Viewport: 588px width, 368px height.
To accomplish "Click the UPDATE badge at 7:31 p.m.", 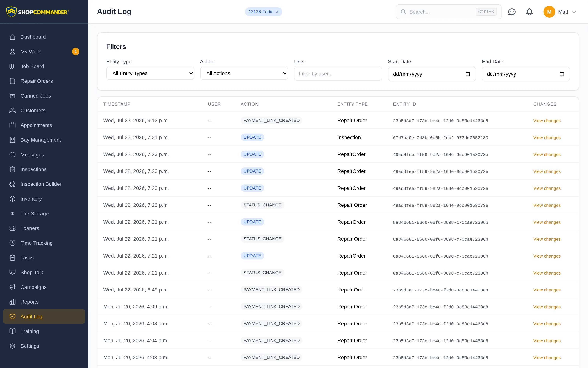I will pyautogui.click(x=252, y=137).
